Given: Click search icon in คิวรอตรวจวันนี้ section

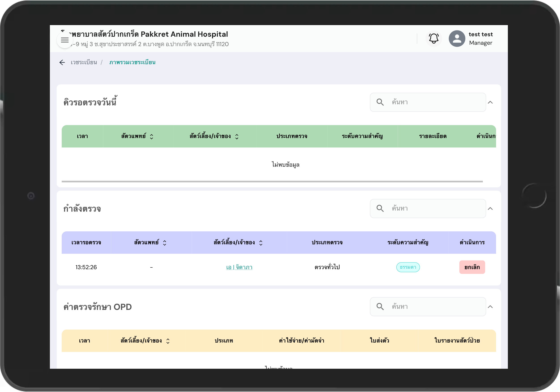Looking at the screenshot, I should coord(380,102).
